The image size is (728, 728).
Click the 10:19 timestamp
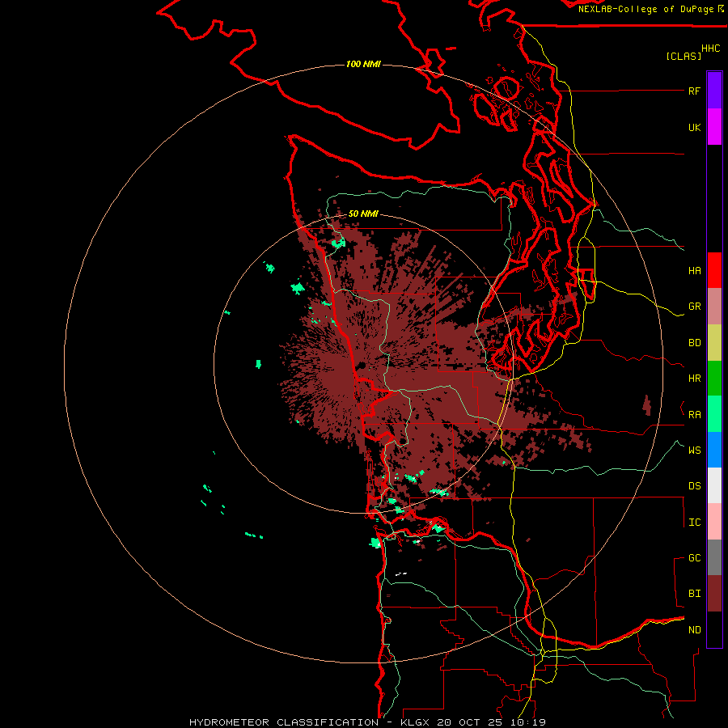point(527,722)
